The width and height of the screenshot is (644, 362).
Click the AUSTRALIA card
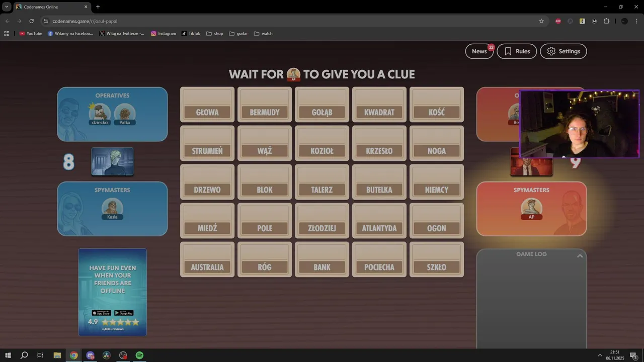coord(207,259)
